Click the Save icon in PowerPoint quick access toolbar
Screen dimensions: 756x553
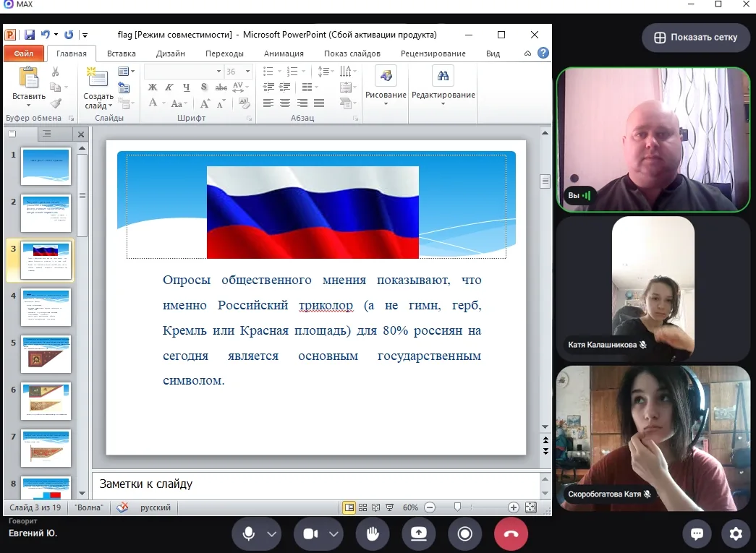click(x=30, y=35)
